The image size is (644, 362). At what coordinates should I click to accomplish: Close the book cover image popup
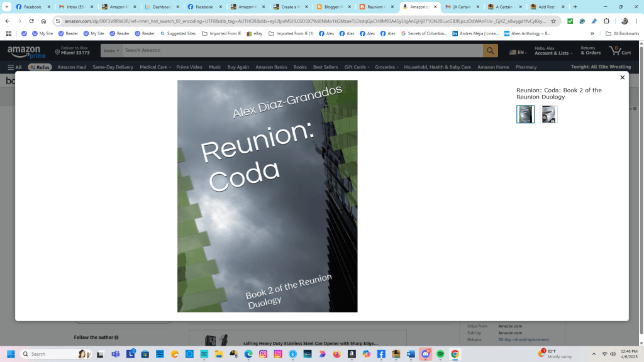622,77
